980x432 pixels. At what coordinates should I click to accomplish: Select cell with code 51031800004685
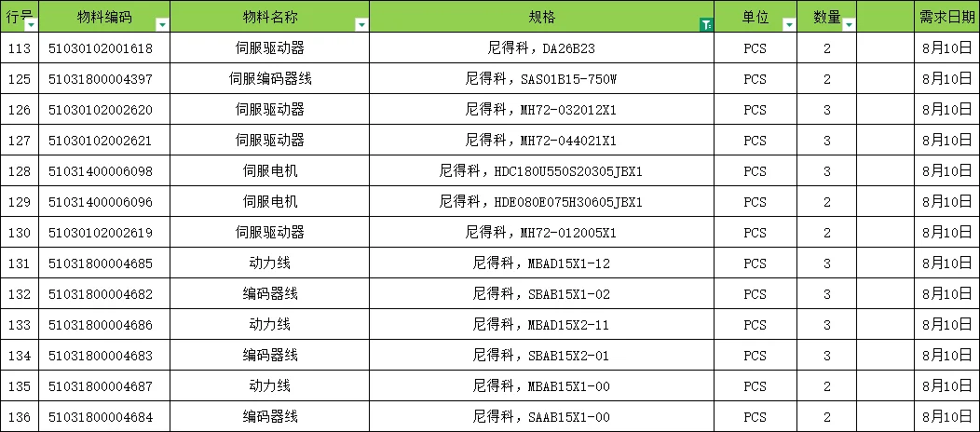pyautogui.click(x=104, y=263)
